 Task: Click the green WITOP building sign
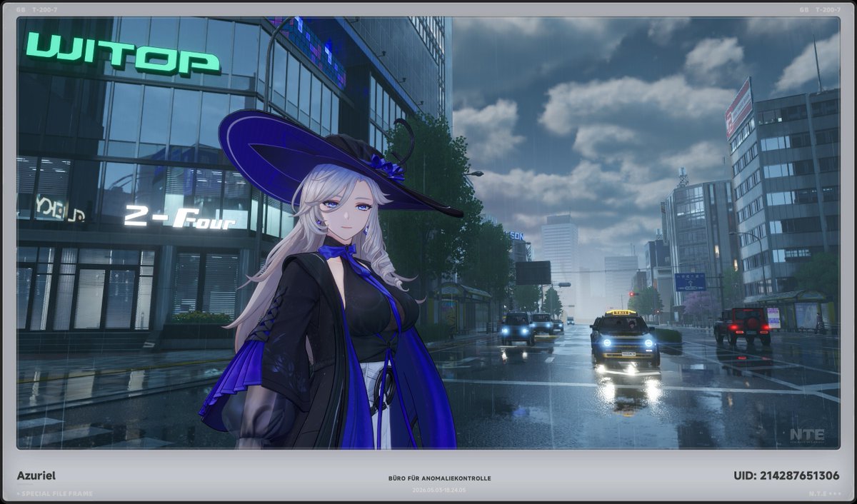tap(123, 53)
